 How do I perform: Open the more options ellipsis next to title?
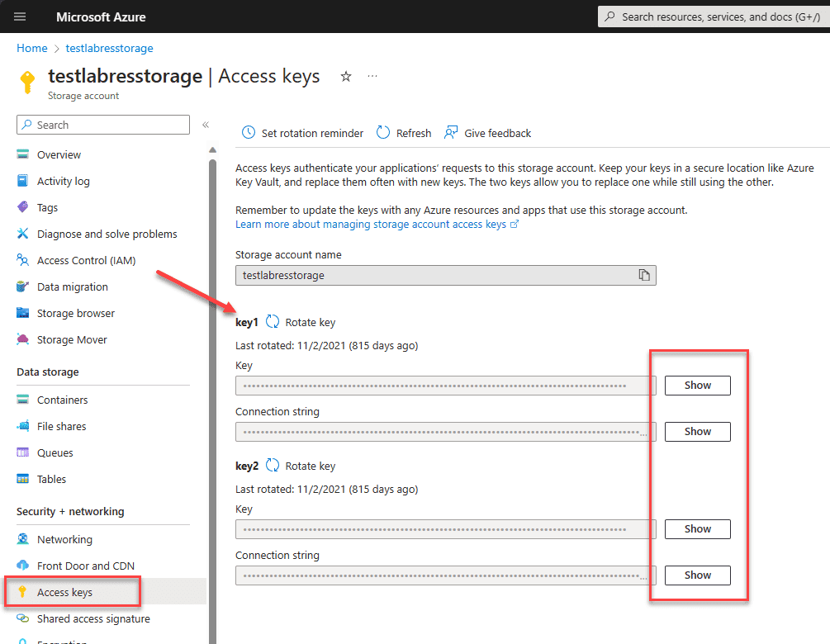click(x=372, y=76)
